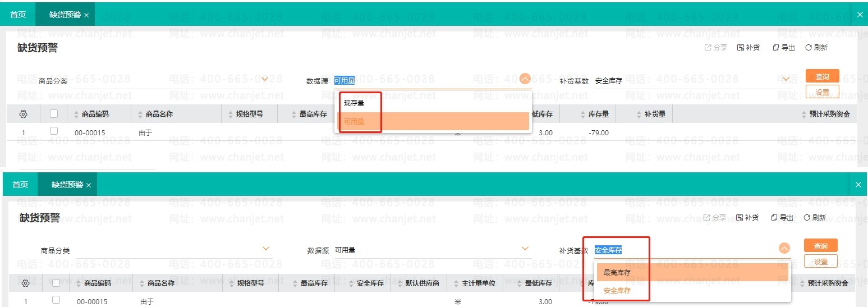The image size is (868, 307).
Task: Switch to 首页 tab in lower screenshot
Action: (20, 185)
